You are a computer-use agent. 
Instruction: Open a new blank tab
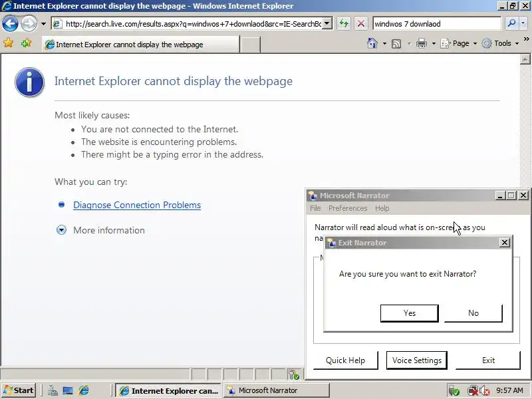point(251,45)
